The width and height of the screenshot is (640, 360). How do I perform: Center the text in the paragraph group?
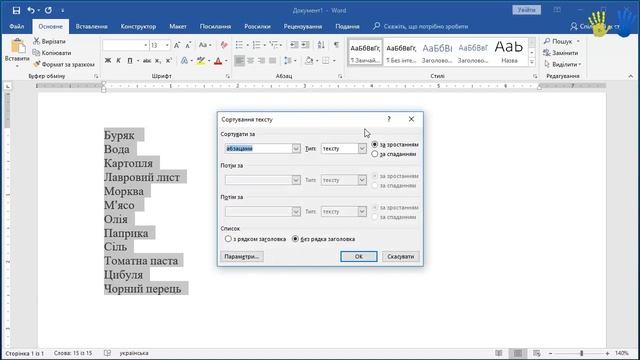coord(251,60)
